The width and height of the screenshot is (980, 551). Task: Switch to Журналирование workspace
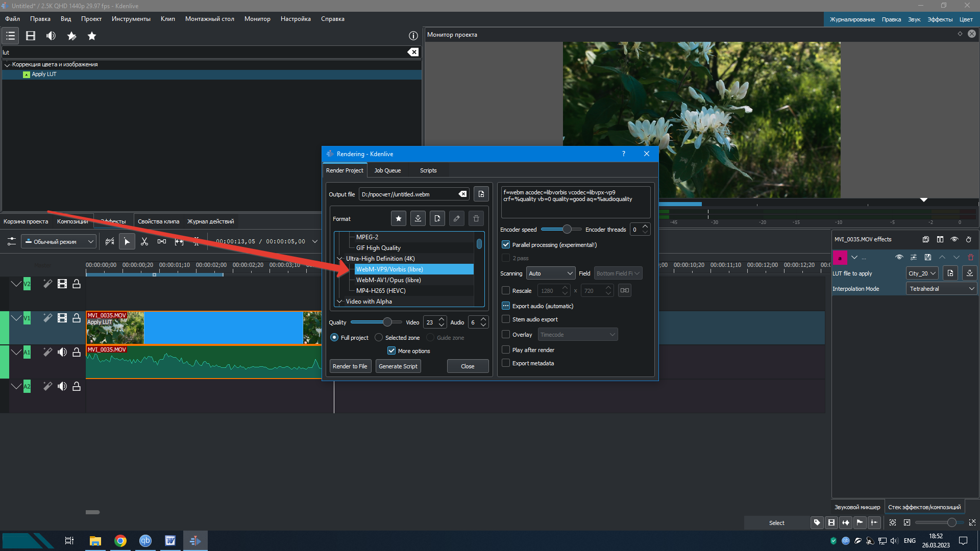[852, 19]
